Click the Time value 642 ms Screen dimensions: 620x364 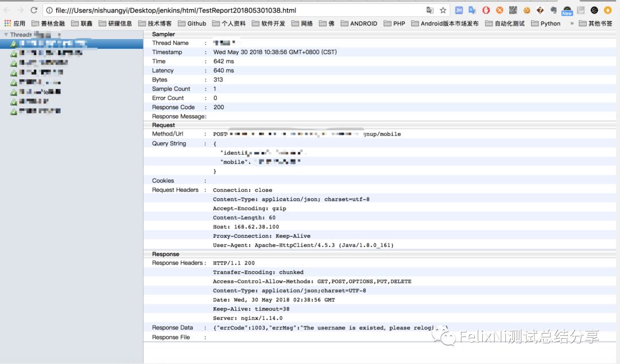coord(223,61)
